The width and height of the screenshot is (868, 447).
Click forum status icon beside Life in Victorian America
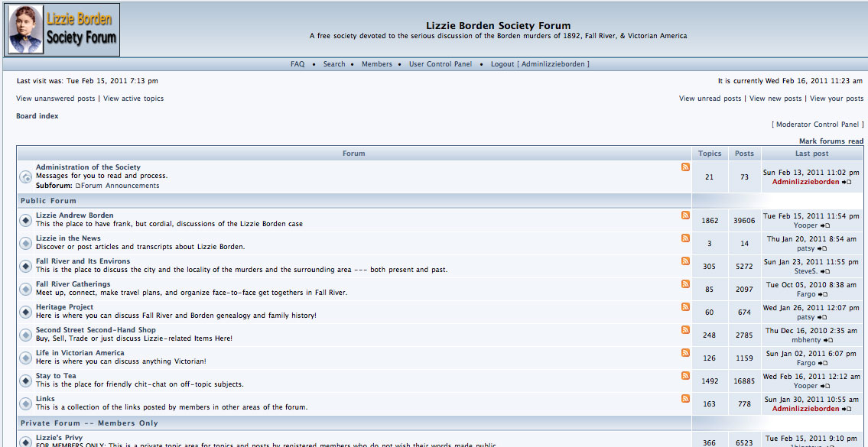tap(25, 358)
